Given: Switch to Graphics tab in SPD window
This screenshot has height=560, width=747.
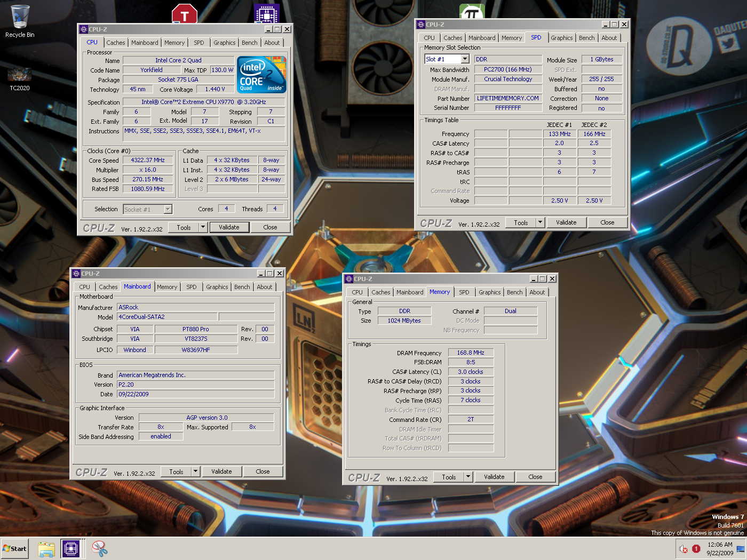Looking at the screenshot, I should click(561, 38).
